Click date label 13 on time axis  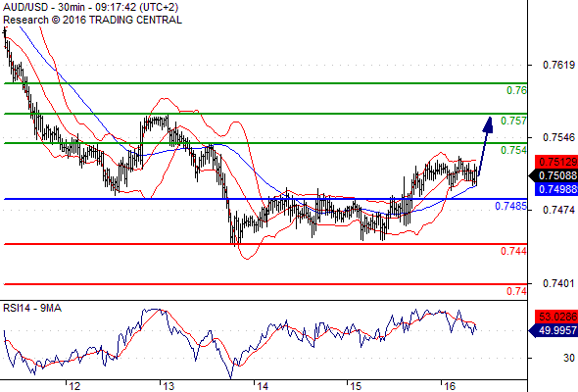coord(169,386)
